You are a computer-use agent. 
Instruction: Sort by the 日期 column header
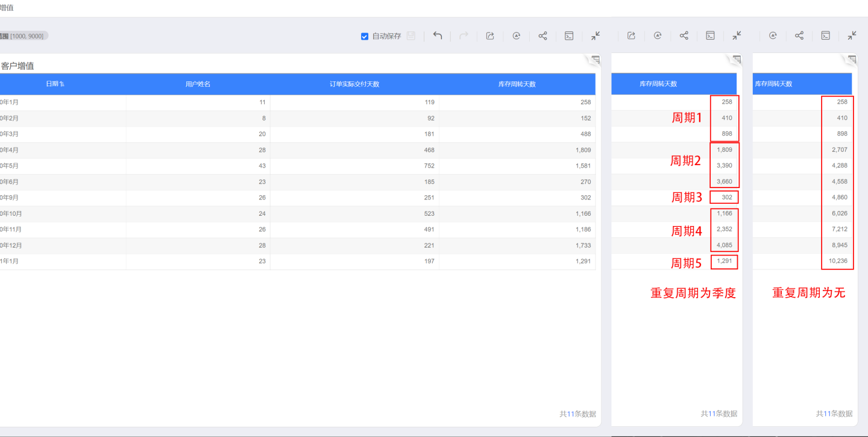pyautogui.click(x=55, y=84)
